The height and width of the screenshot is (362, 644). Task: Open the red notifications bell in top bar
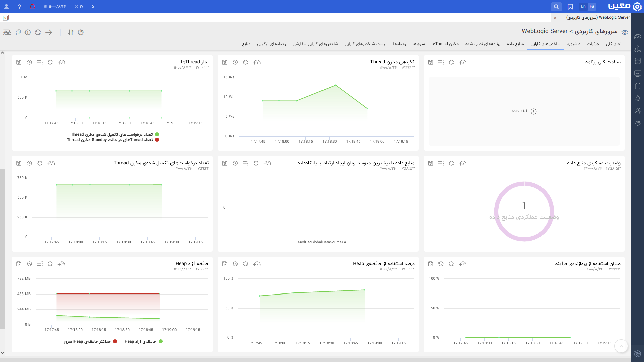tap(32, 7)
